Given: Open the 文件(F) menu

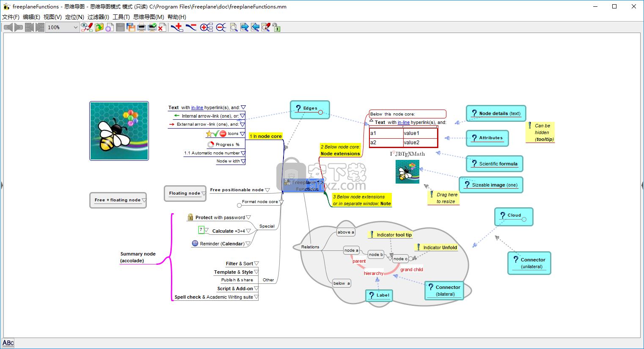Looking at the screenshot, I should click(11, 17).
